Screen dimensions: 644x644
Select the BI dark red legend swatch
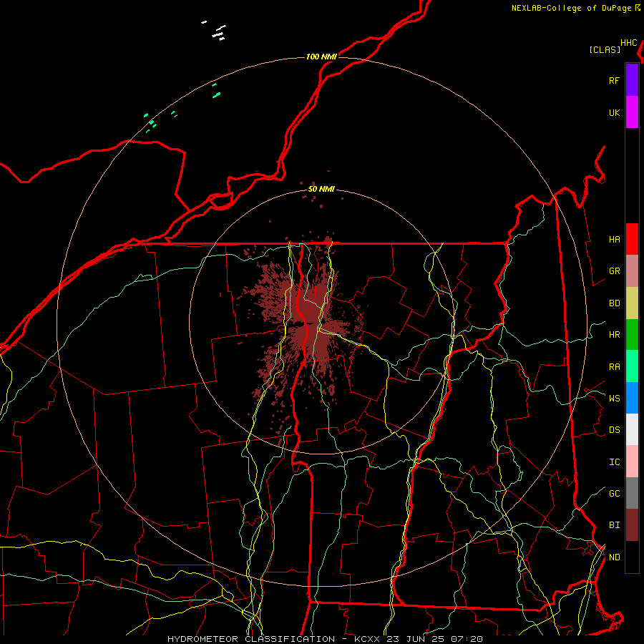coord(632,525)
